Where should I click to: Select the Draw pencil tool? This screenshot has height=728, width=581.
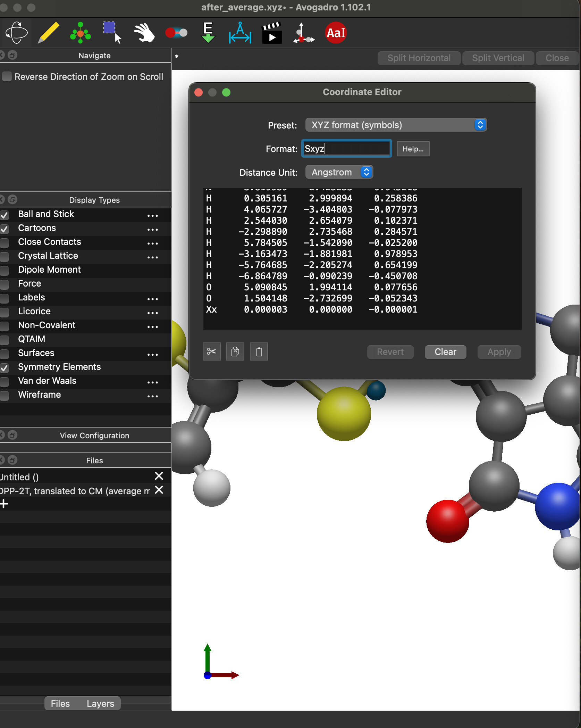click(x=49, y=33)
